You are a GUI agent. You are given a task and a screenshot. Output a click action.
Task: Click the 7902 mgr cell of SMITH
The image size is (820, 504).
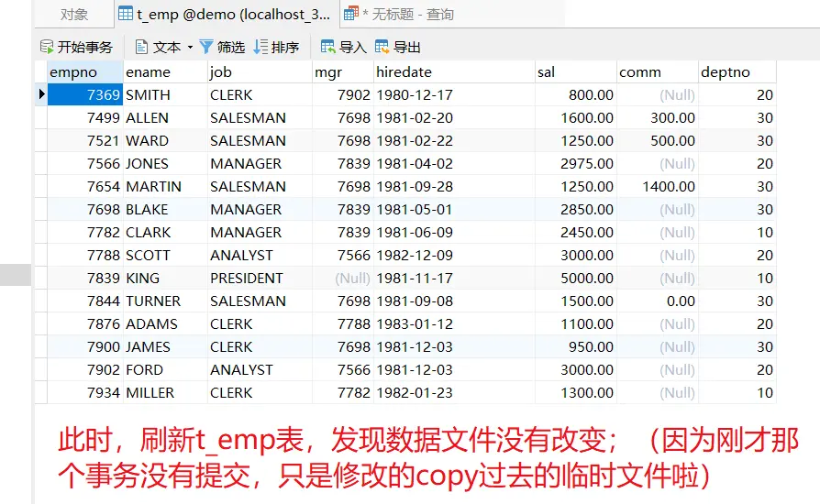tap(343, 95)
